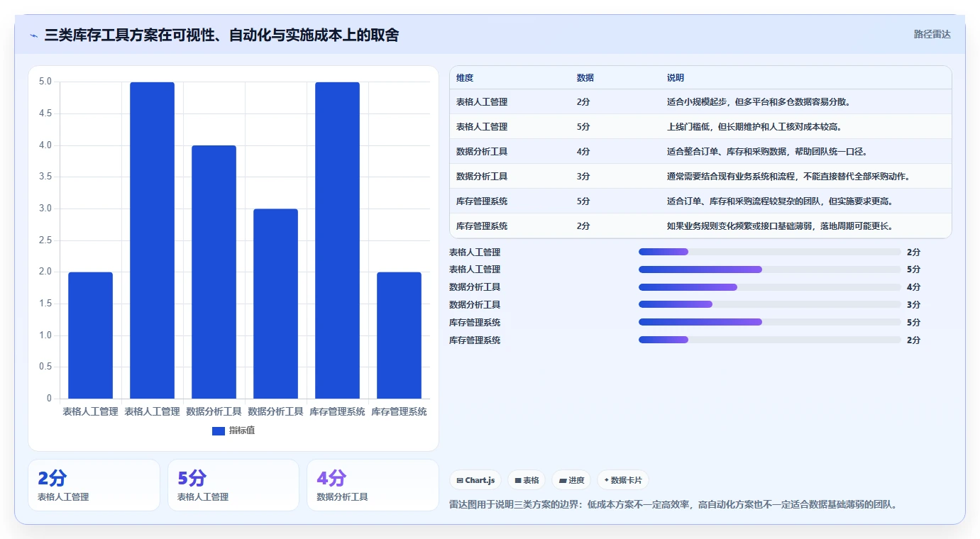The image size is (980, 539).
Task: Click the 0.5 y-axis tick label
Action: click(45, 367)
